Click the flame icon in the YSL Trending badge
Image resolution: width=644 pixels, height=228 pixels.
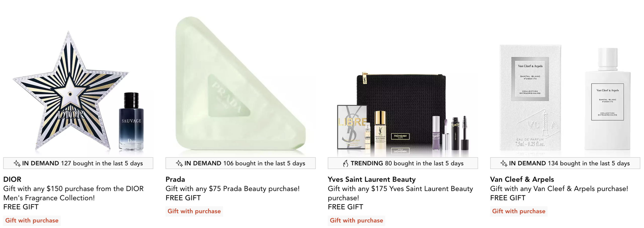point(345,163)
